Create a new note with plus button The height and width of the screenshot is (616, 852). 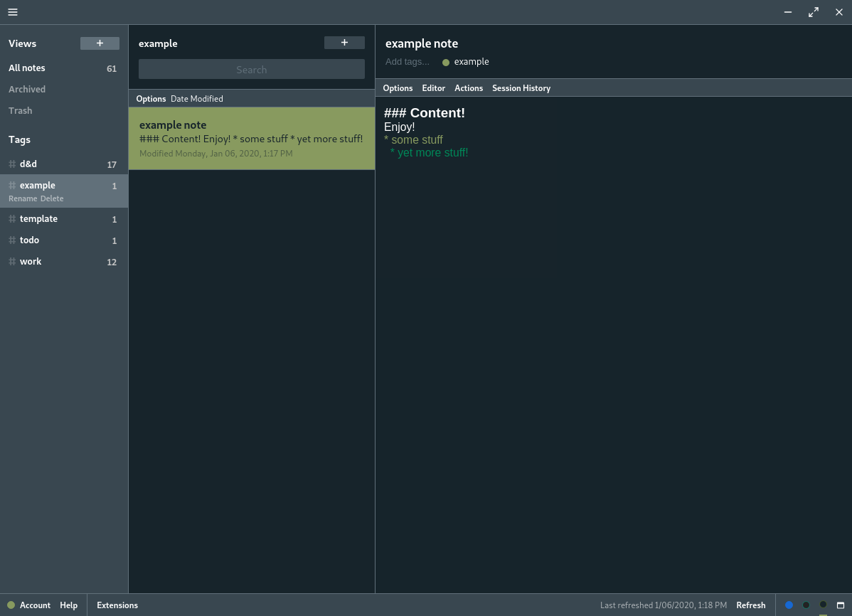344,43
